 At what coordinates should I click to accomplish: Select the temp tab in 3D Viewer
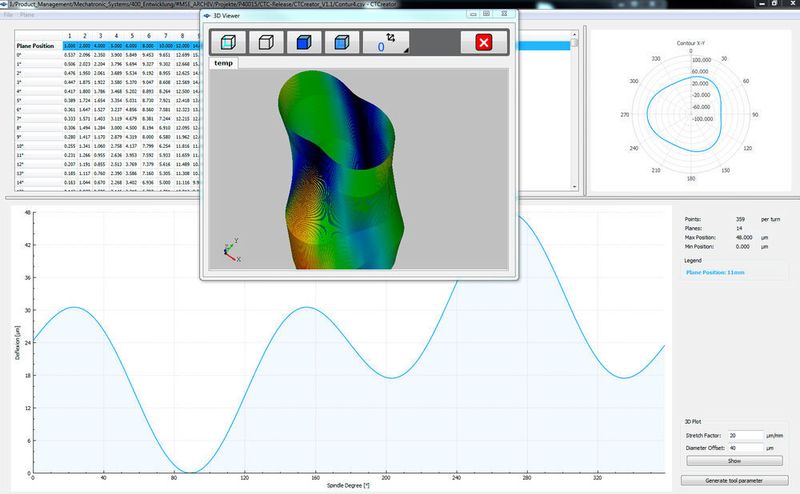[x=223, y=63]
